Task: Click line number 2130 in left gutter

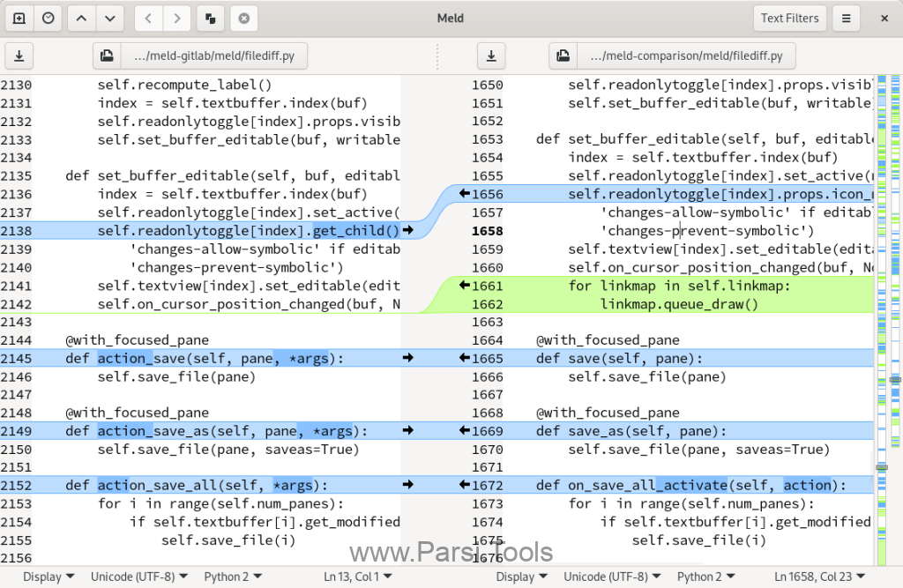Action: click(16, 85)
